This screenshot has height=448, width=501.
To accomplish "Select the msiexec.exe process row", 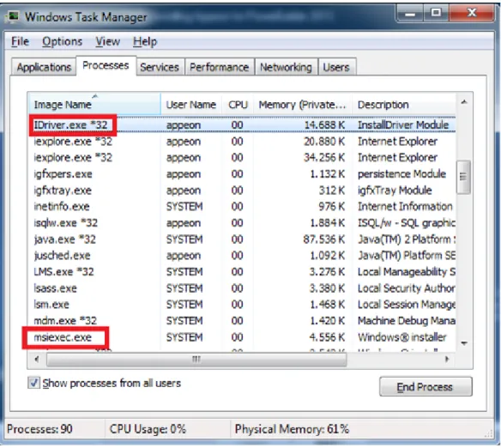I will tap(242, 337).
